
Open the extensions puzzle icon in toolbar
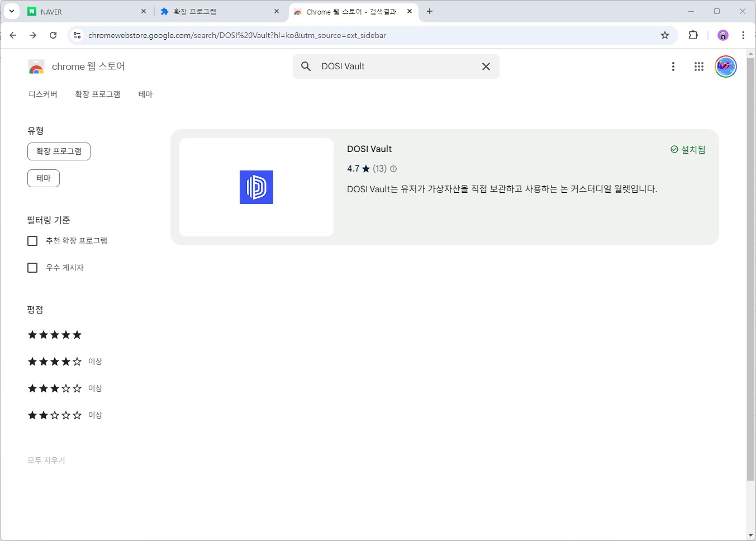point(693,35)
